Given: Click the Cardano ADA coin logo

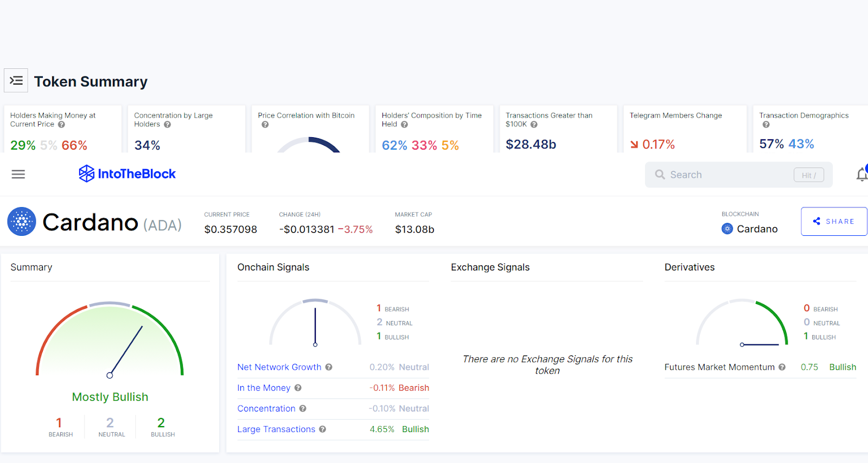Looking at the screenshot, I should click(22, 222).
